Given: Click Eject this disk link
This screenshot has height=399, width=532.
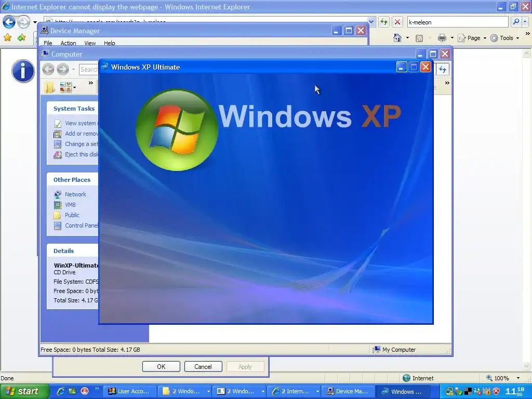Looking at the screenshot, I should (x=81, y=154).
